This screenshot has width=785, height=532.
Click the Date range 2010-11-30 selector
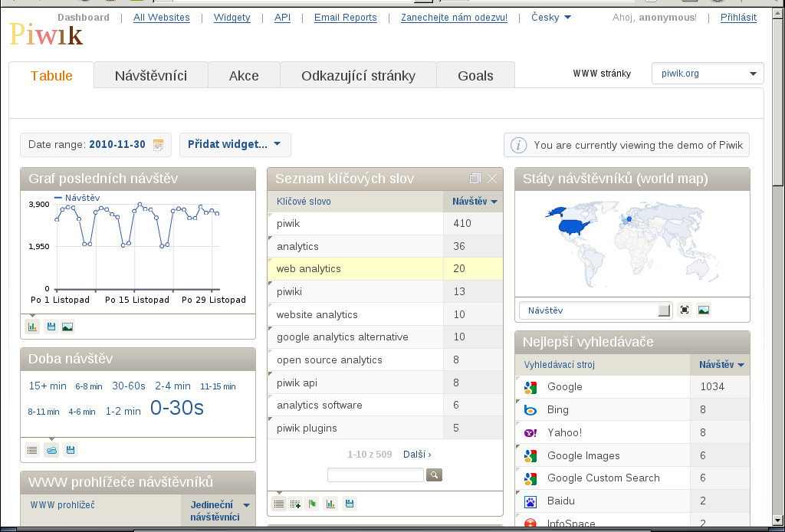pos(96,145)
